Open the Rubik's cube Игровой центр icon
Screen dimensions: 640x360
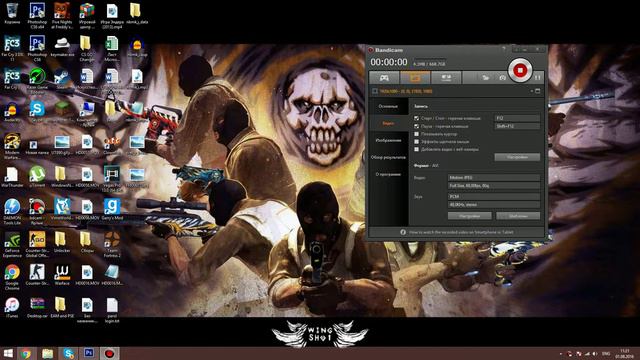click(x=87, y=16)
